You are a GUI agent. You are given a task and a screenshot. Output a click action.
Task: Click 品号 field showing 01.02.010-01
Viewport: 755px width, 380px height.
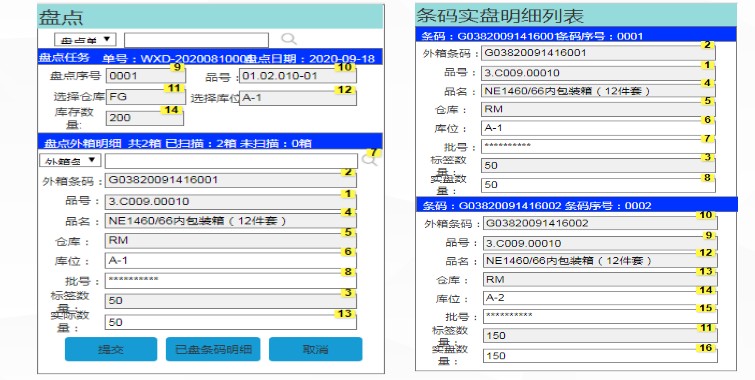click(298, 76)
